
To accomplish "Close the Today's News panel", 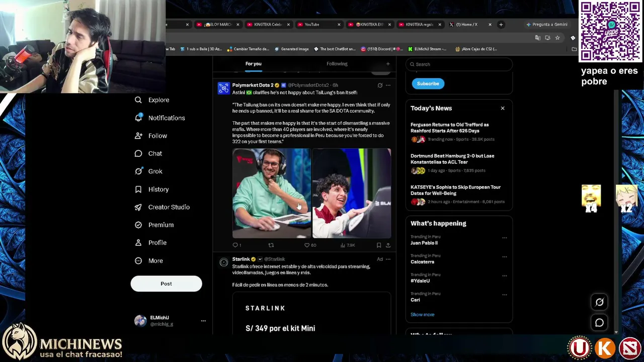I will [x=502, y=108].
